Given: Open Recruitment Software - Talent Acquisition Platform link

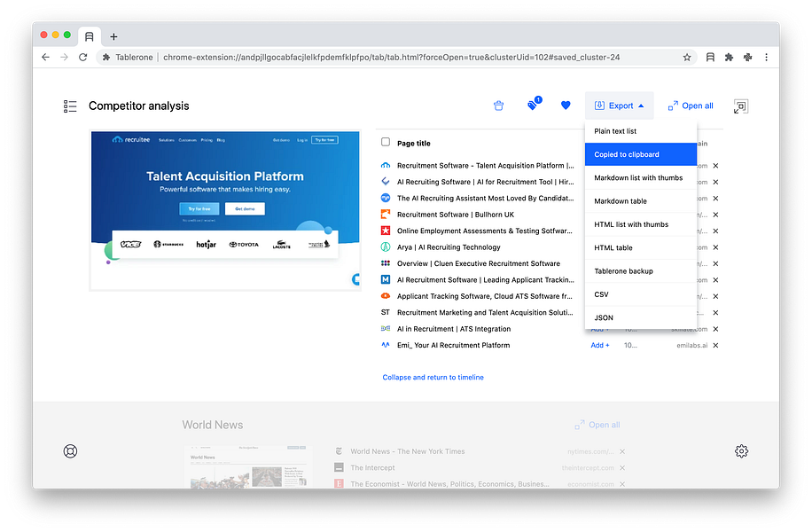Looking at the screenshot, I should click(x=485, y=166).
